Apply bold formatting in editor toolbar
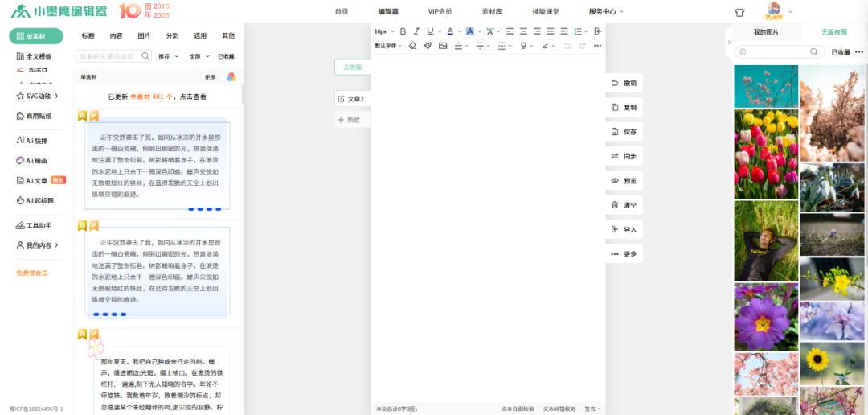Image resolution: width=868 pixels, height=415 pixels. point(403,31)
